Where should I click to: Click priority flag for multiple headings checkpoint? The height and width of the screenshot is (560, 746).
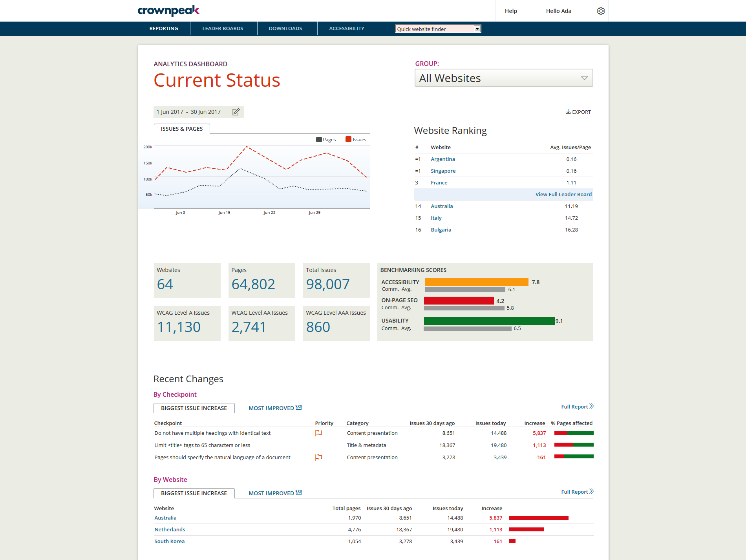tap(318, 433)
